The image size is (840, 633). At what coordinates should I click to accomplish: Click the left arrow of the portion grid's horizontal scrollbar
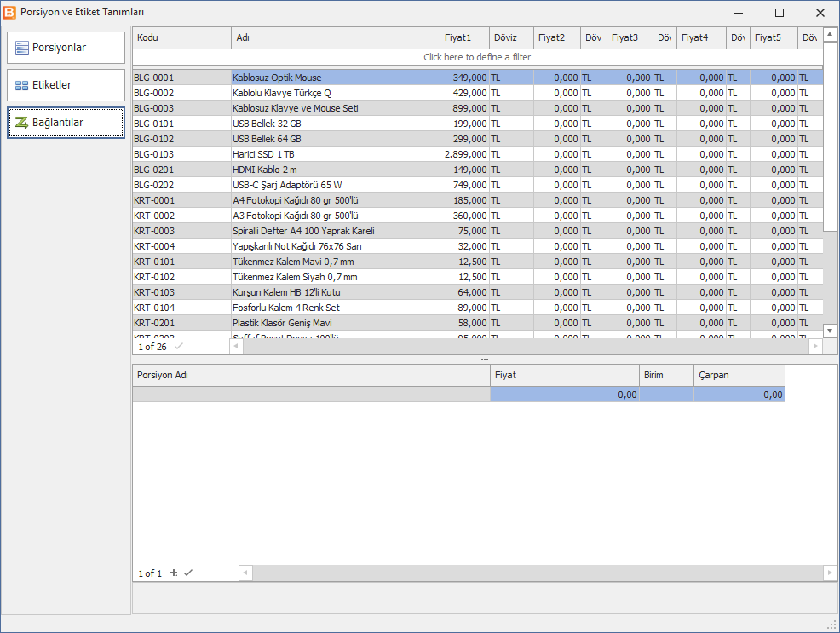[245, 573]
